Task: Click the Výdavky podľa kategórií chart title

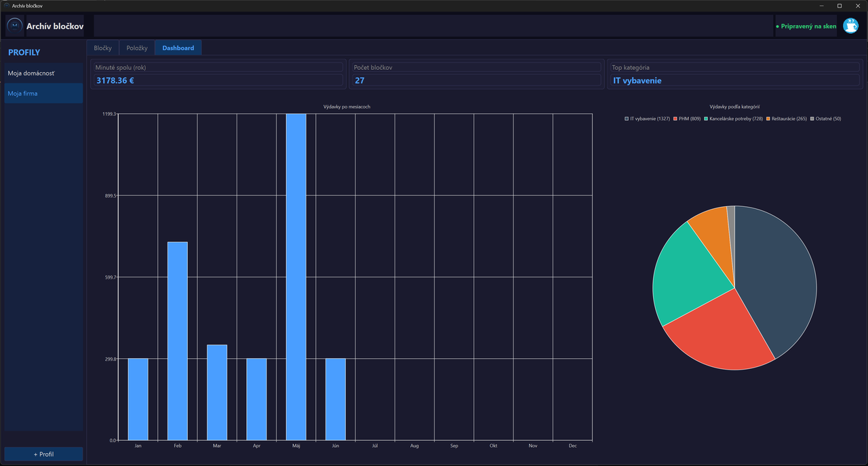Action: pyautogui.click(x=734, y=106)
